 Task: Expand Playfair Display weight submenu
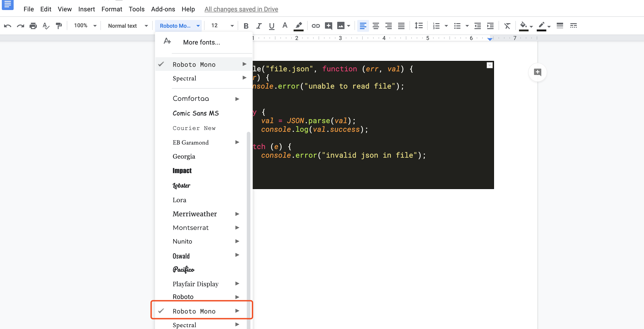[x=237, y=284]
